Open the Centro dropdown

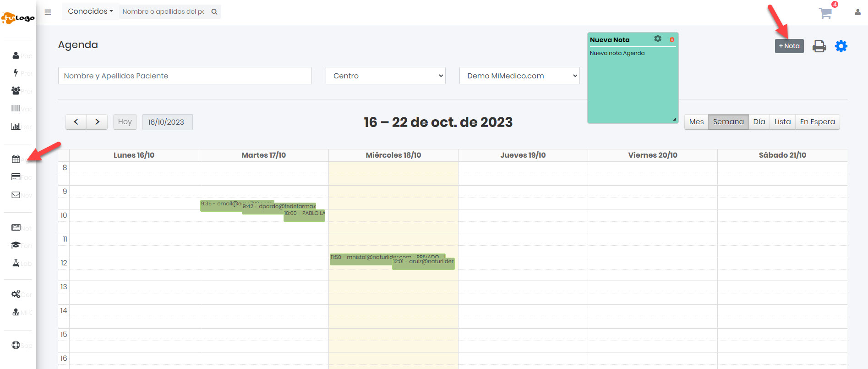coord(386,76)
